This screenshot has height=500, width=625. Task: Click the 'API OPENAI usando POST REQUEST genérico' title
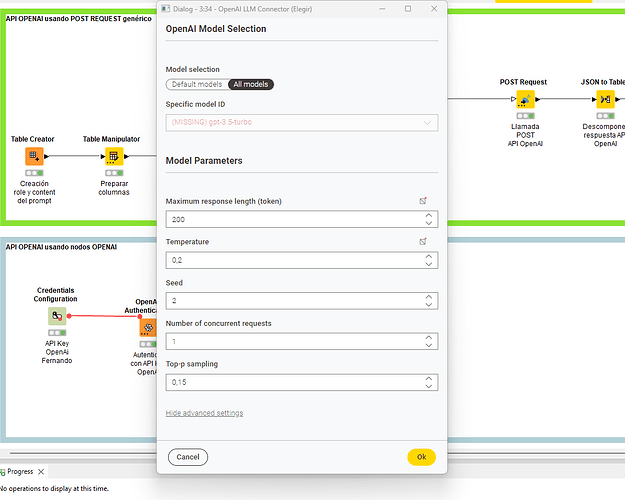pyautogui.click(x=79, y=19)
